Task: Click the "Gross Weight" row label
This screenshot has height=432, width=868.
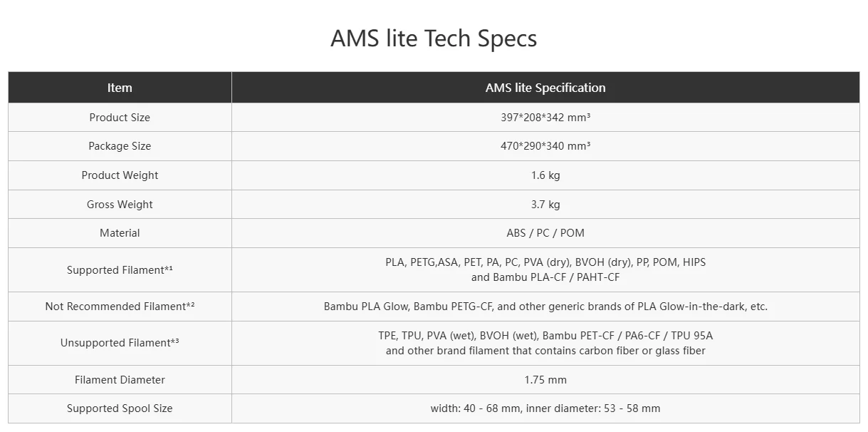Action: pyautogui.click(x=120, y=205)
